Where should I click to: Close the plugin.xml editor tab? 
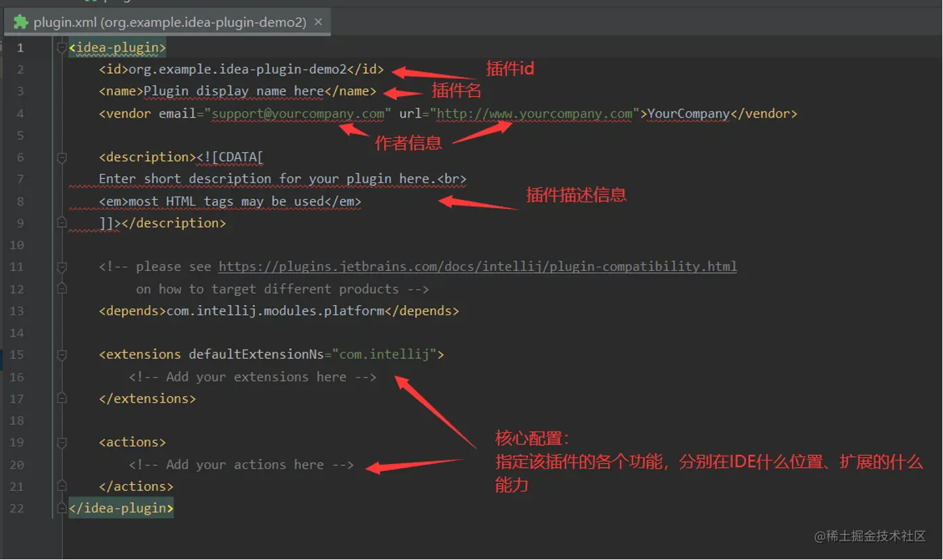coord(318,22)
